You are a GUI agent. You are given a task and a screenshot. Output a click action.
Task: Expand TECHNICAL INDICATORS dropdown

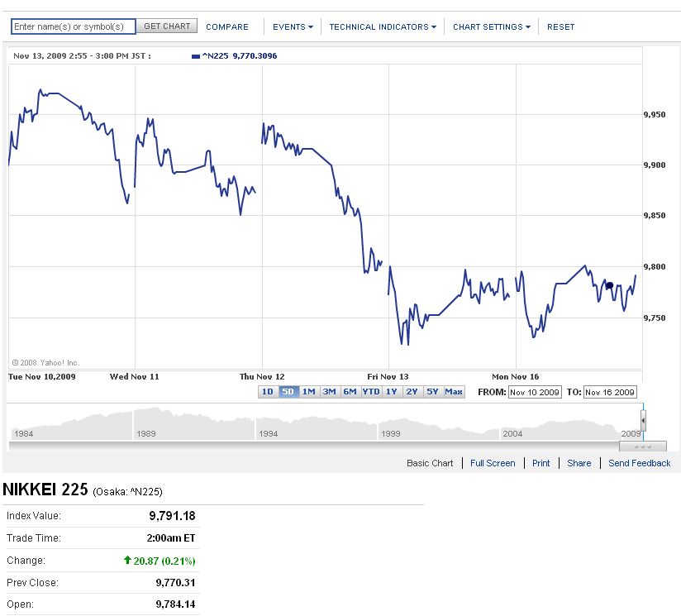383,27
